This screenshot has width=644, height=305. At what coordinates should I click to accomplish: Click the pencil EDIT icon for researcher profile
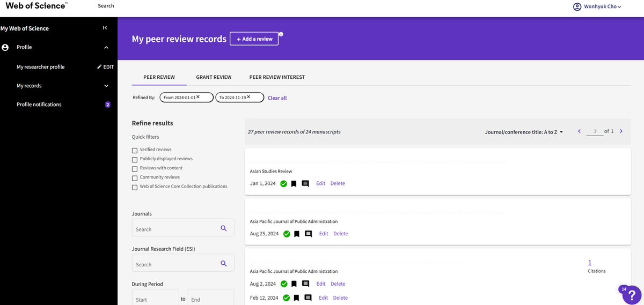point(99,67)
